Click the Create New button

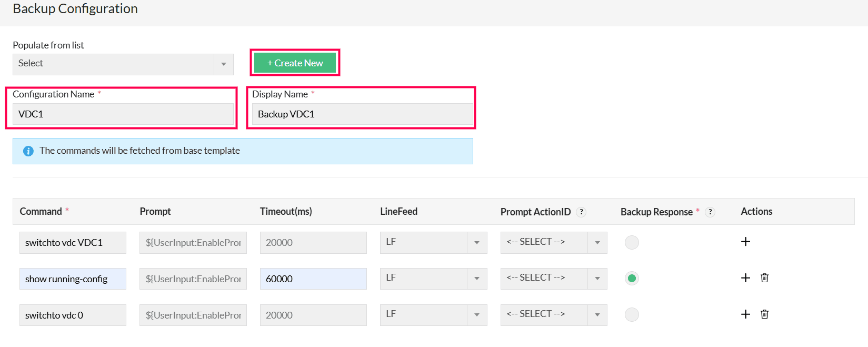(295, 63)
